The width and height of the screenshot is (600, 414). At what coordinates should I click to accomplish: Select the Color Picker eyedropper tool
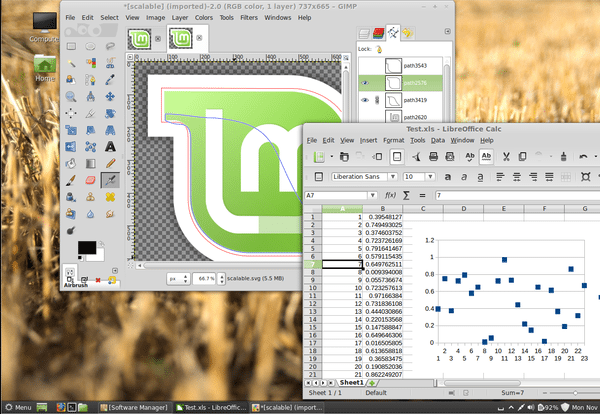(110, 80)
